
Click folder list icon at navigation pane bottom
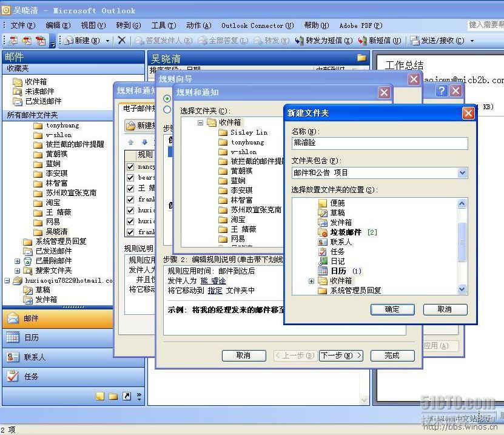click(x=113, y=396)
